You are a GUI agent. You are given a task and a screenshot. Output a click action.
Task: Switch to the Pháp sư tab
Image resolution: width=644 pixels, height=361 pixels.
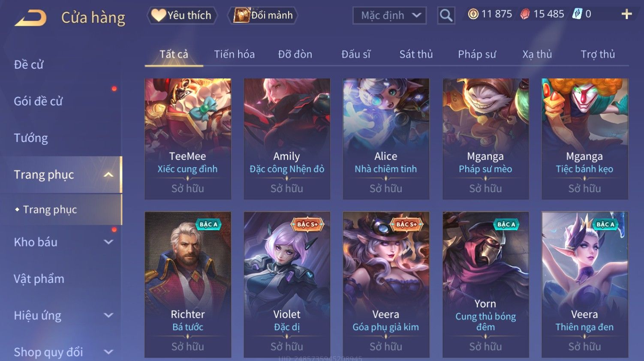tap(477, 54)
